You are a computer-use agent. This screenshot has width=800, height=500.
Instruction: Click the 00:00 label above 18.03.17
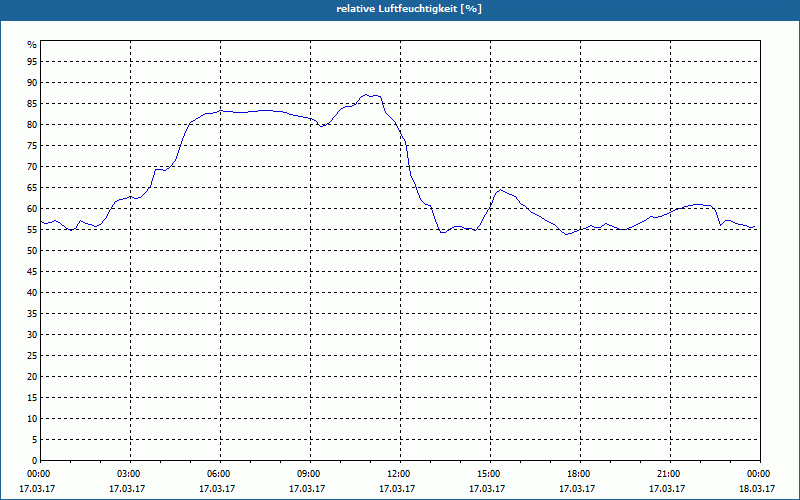tap(760, 474)
